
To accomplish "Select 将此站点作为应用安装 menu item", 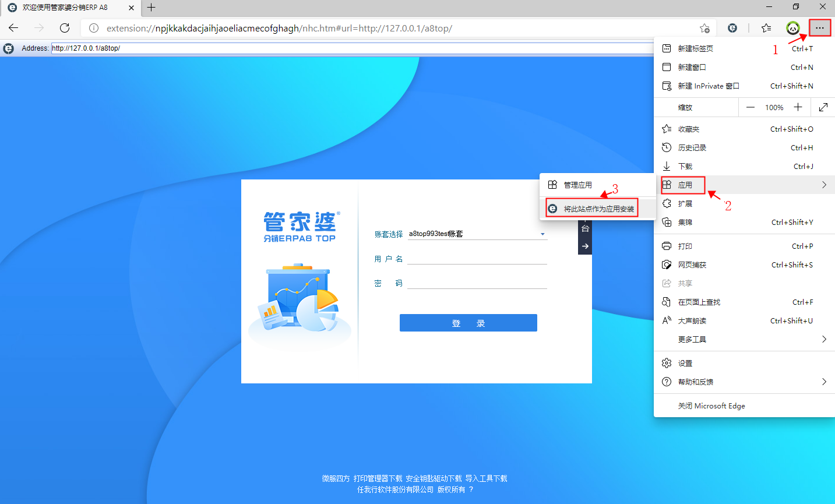I will pyautogui.click(x=598, y=209).
